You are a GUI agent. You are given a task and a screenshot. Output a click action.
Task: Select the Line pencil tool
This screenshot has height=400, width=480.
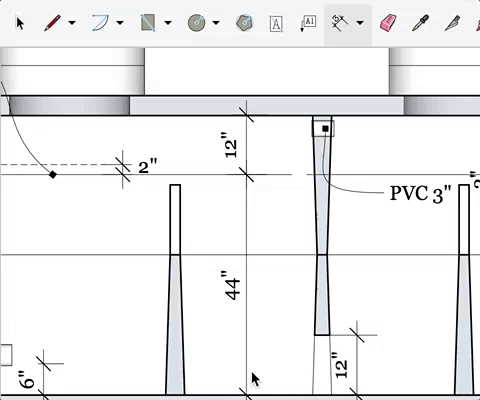[x=53, y=23]
